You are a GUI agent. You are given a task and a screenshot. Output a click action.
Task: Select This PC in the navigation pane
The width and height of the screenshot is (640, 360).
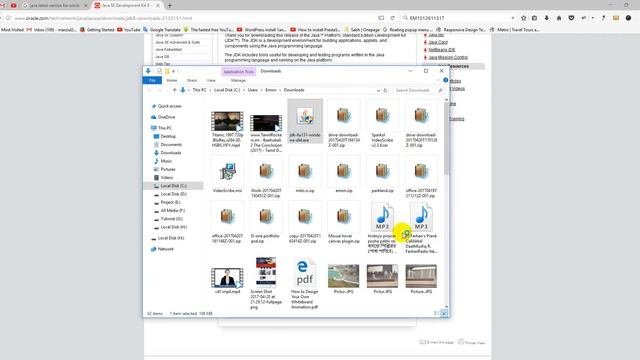click(x=164, y=128)
